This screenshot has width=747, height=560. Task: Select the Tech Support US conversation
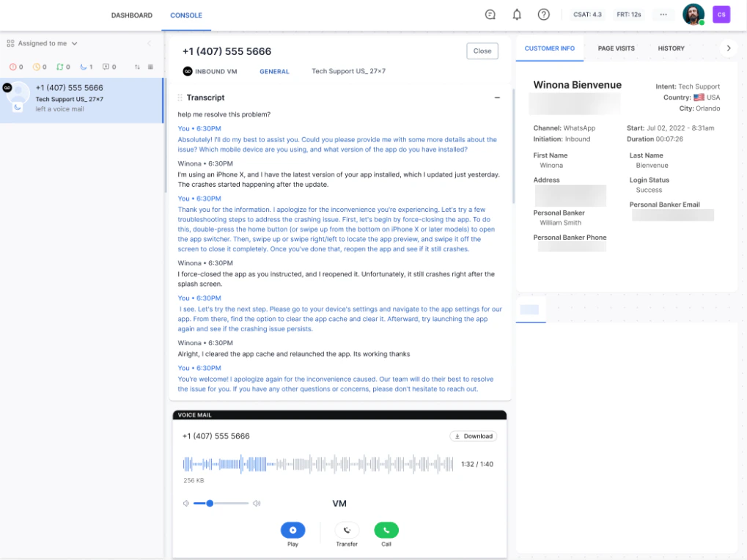[81, 97]
